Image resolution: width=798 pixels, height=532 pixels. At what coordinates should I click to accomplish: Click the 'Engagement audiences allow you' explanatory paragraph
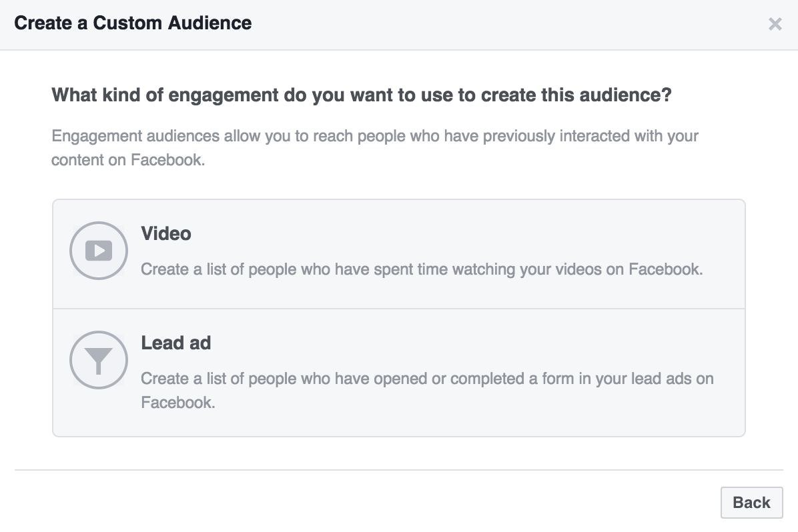coord(374,136)
